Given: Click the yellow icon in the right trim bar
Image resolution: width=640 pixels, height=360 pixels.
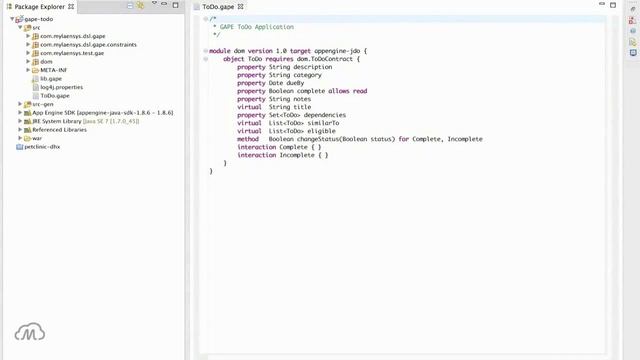Looking at the screenshot, I should pos(633,42).
